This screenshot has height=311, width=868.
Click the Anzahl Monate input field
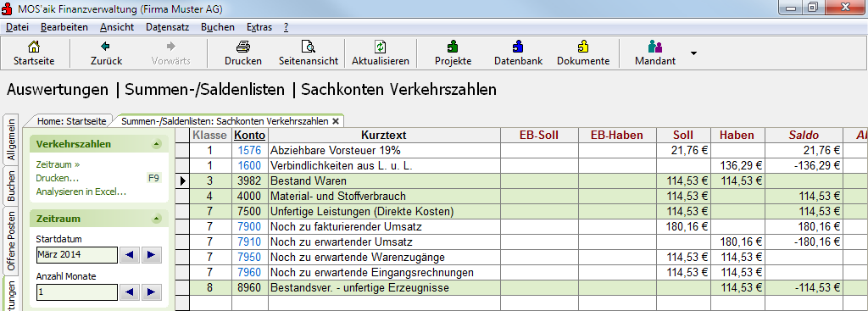point(77,292)
